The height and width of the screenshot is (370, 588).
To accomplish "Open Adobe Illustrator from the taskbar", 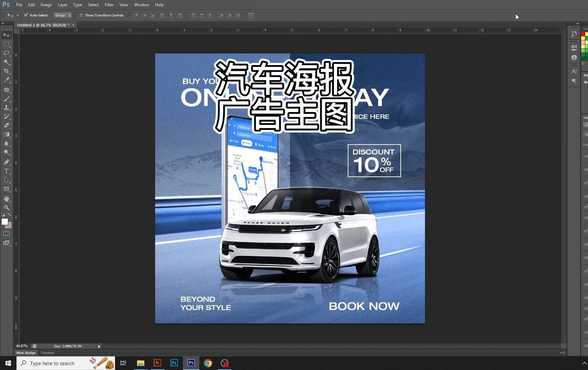I will pos(158,363).
